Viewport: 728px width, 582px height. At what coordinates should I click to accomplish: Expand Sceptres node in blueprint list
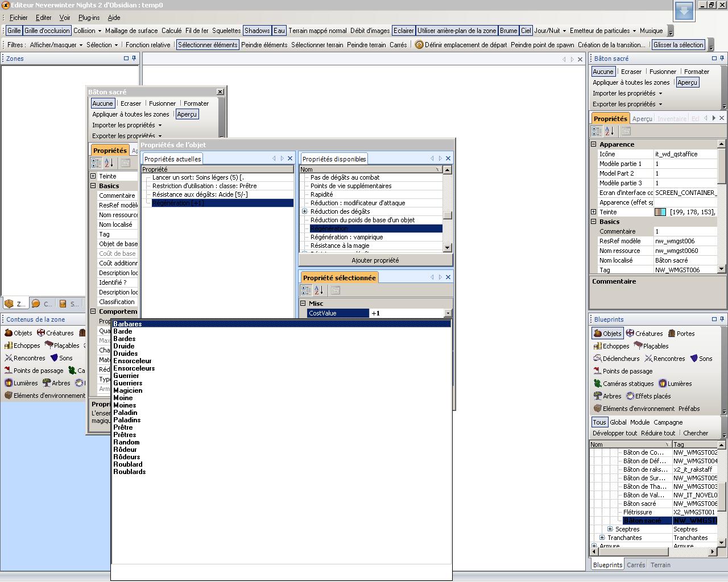pos(610,529)
